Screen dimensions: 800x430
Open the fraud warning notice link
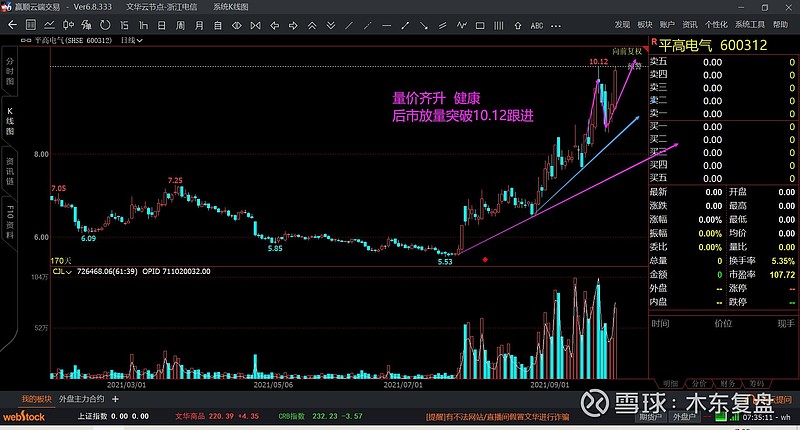(497, 417)
